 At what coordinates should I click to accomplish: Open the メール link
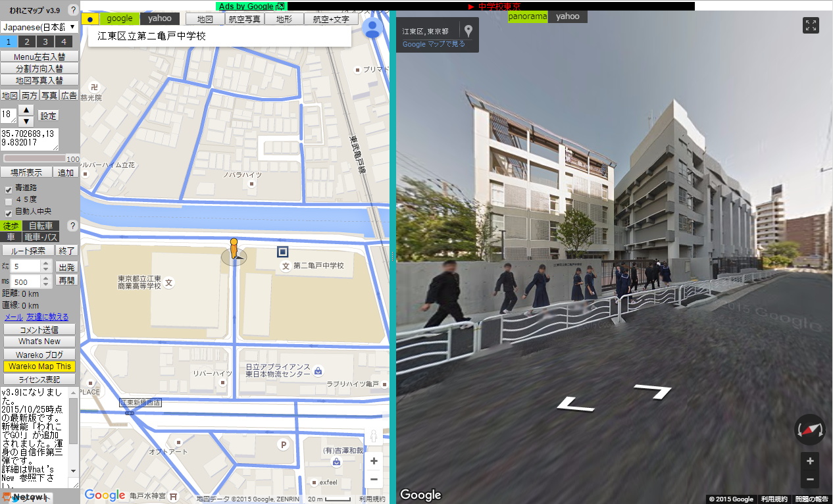(14, 317)
